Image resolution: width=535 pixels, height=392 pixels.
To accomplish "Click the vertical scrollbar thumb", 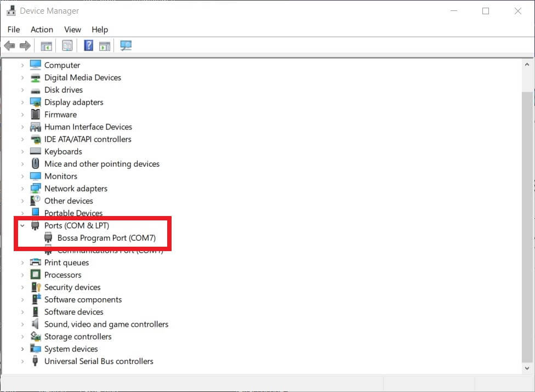I will [527, 227].
